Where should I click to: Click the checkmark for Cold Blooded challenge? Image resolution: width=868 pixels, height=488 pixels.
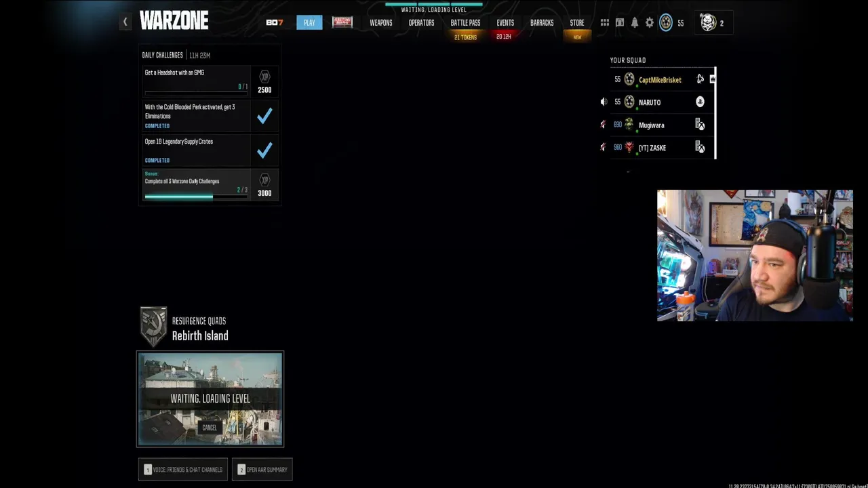[264, 117]
